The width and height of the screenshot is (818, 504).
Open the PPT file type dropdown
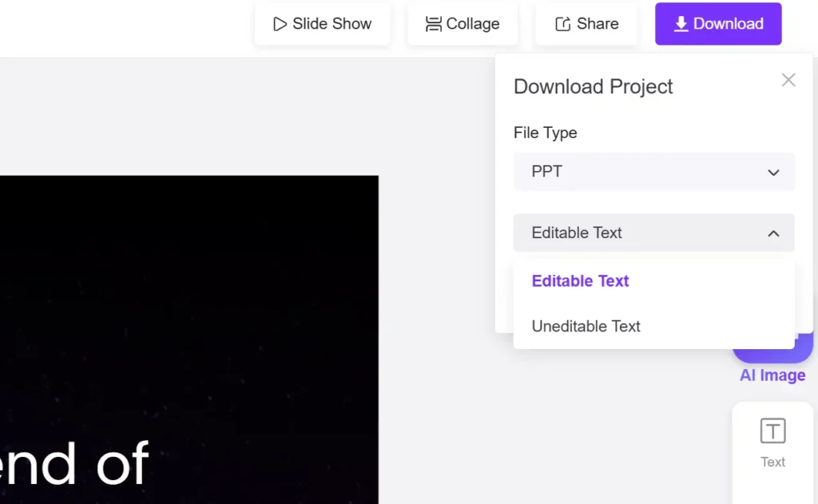click(653, 172)
